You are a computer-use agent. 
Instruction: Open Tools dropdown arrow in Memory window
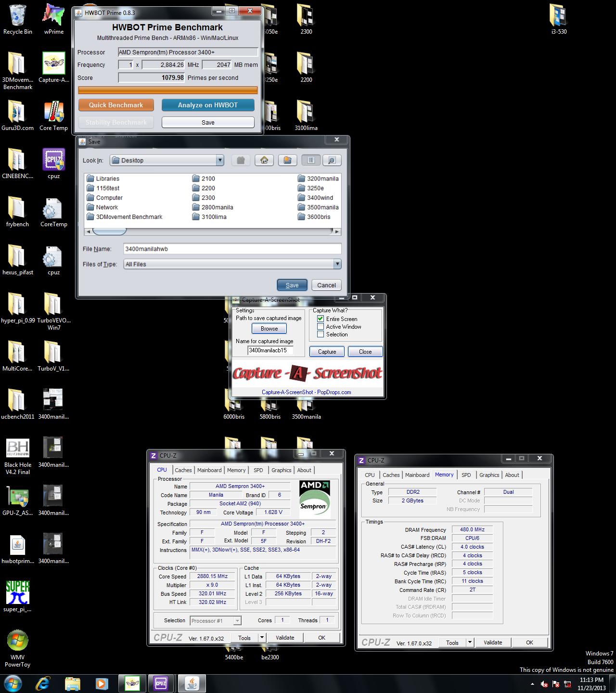coord(470,642)
